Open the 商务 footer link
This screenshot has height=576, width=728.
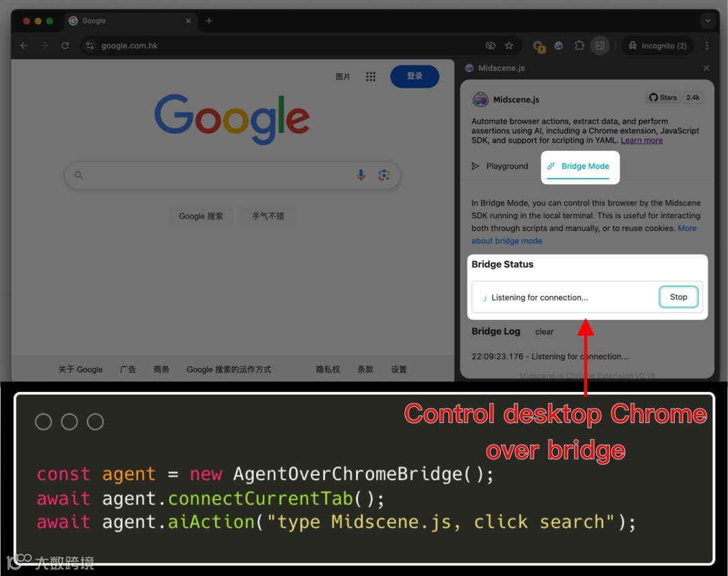coord(162,369)
